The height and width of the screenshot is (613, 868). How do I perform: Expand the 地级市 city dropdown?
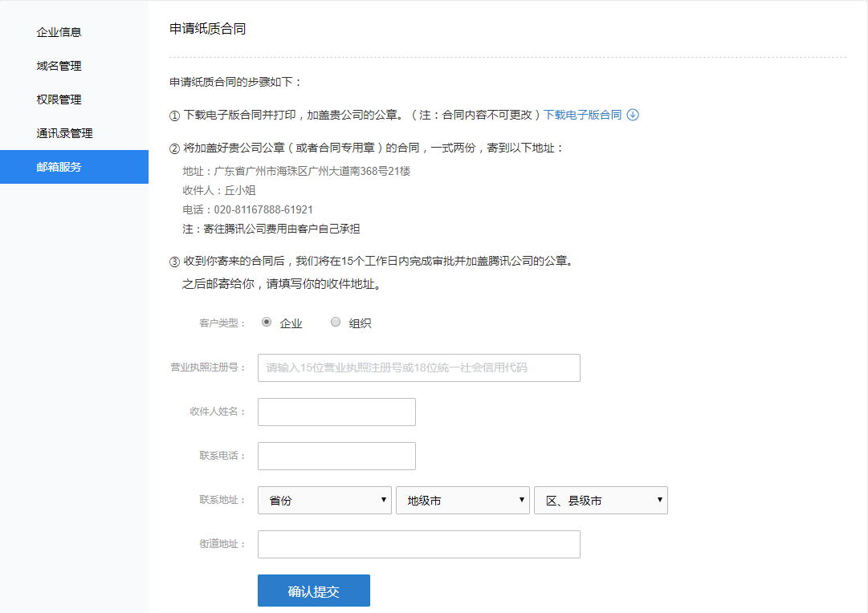pyautogui.click(x=463, y=500)
